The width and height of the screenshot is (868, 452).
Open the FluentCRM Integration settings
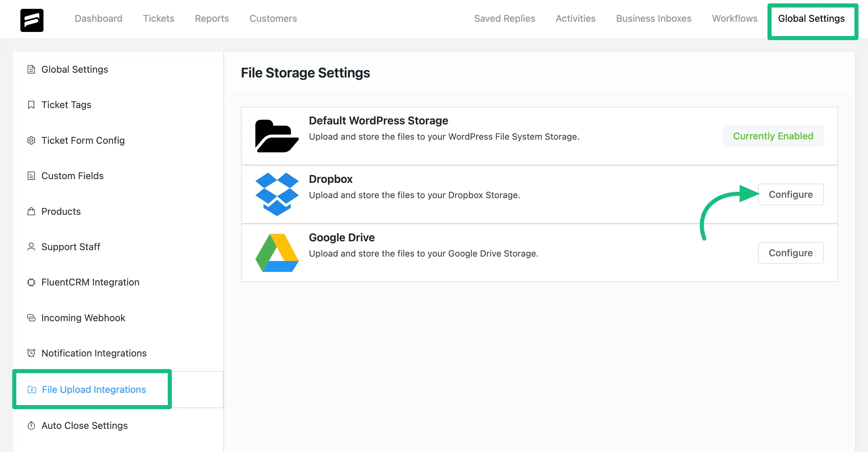click(x=90, y=282)
